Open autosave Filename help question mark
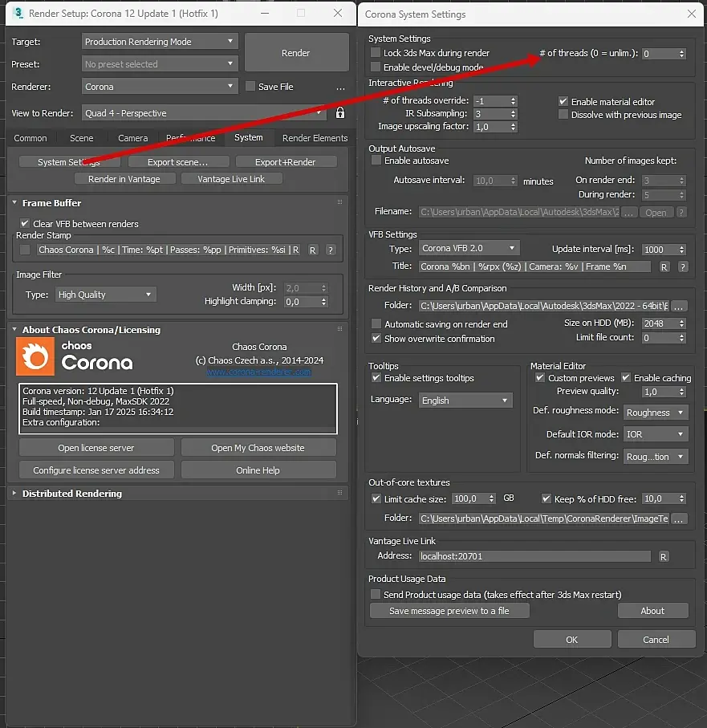This screenshot has width=707, height=728. click(x=681, y=212)
